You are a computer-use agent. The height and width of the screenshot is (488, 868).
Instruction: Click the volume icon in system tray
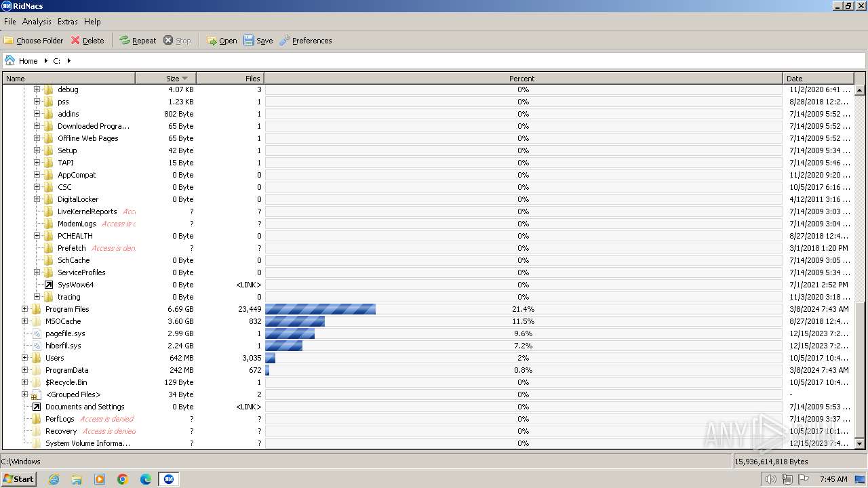point(771,479)
